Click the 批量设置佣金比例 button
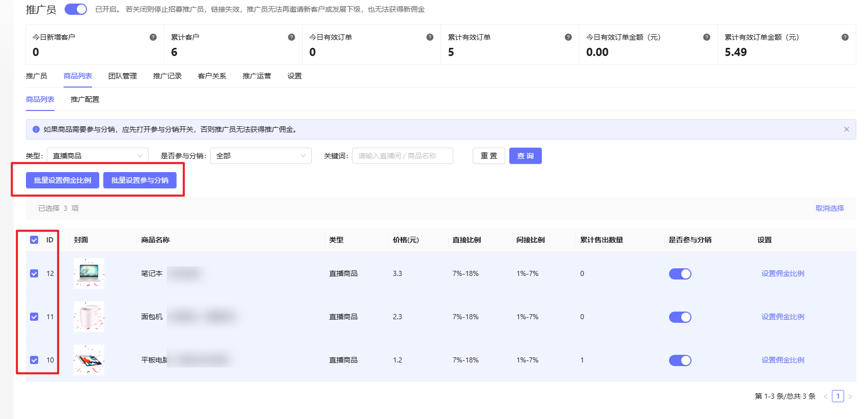This screenshot has height=419, width=868. click(63, 180)
